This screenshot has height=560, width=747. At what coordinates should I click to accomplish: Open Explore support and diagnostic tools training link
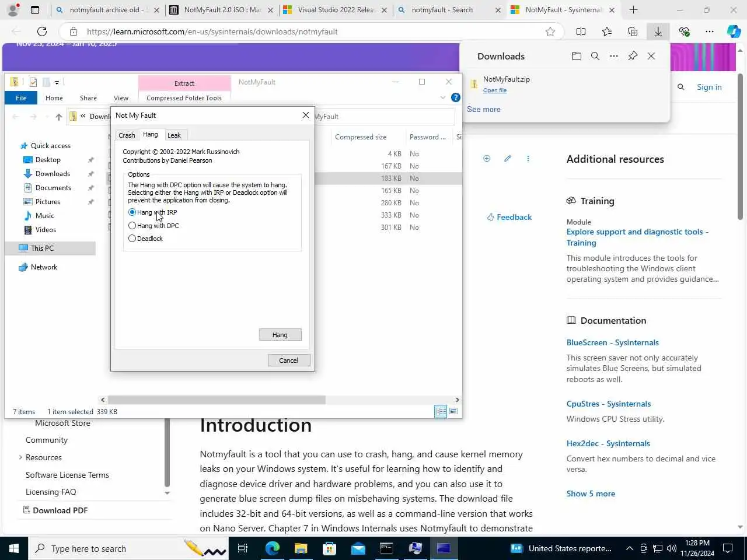[637, 237]
